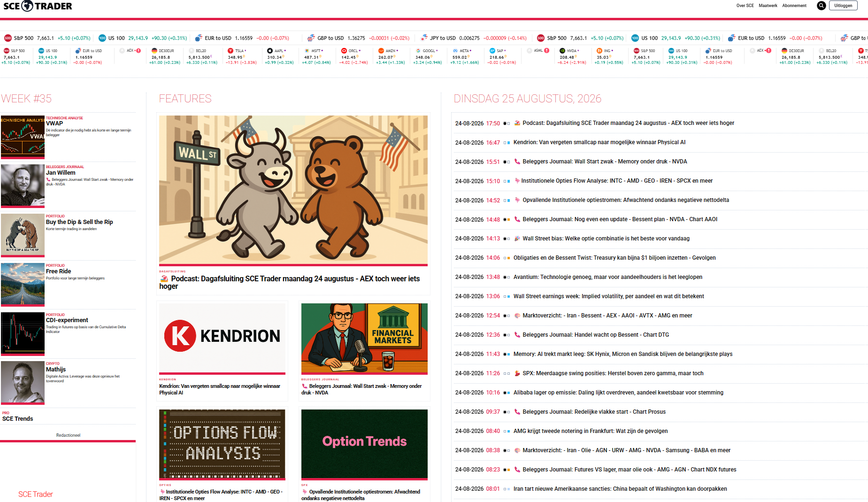Open the 08:01 Iran sancties article
This screenshot has width=868, height=502.
(620, 489)
